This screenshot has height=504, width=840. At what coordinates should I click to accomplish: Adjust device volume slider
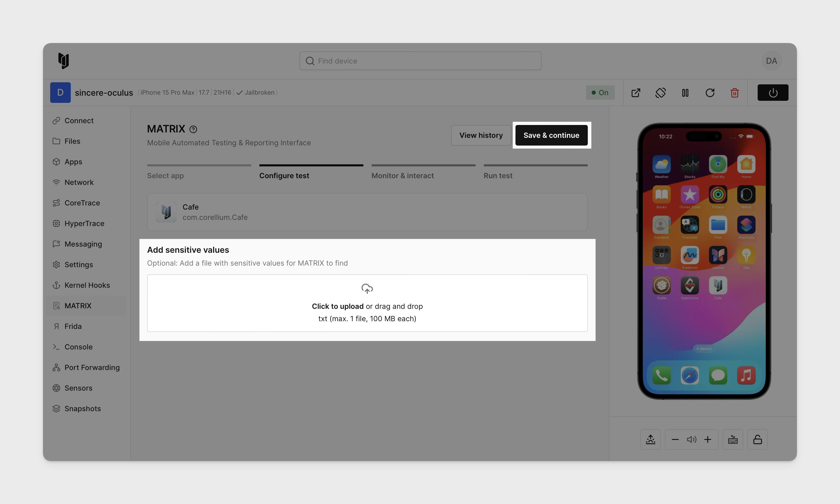point(691,439)
